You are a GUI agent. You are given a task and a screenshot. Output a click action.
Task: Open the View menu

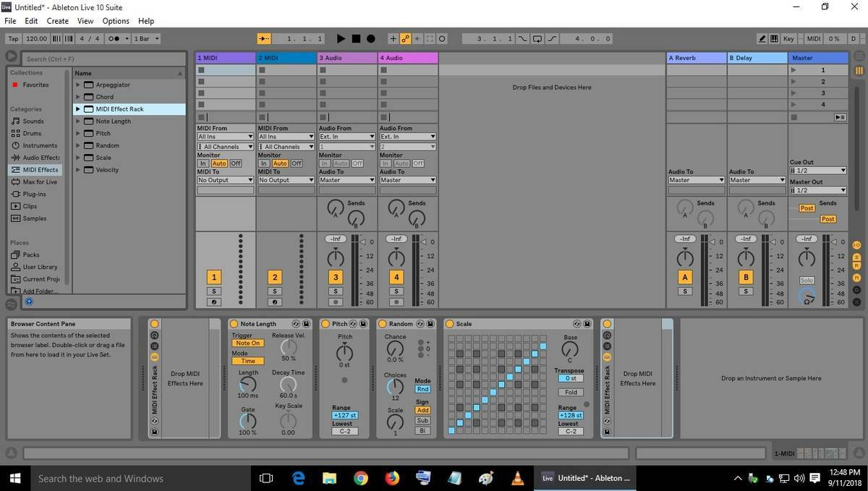point(85,21)
